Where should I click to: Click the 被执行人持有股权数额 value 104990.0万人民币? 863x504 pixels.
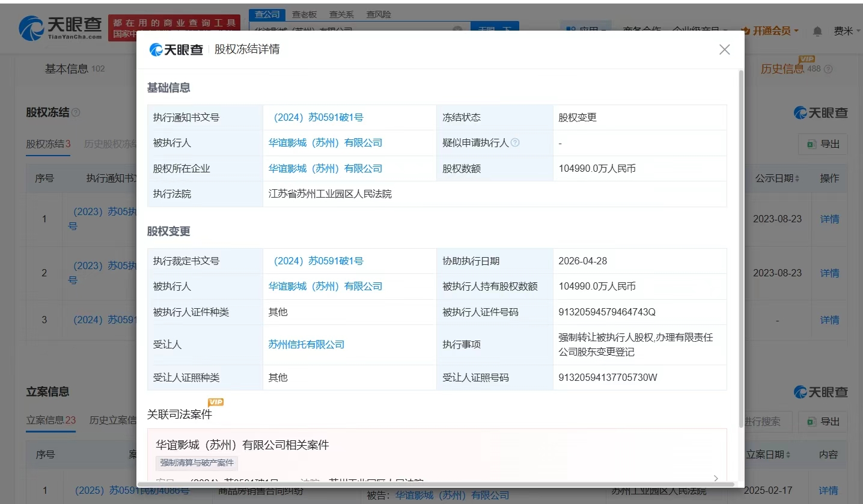click(x=597, y=287)
